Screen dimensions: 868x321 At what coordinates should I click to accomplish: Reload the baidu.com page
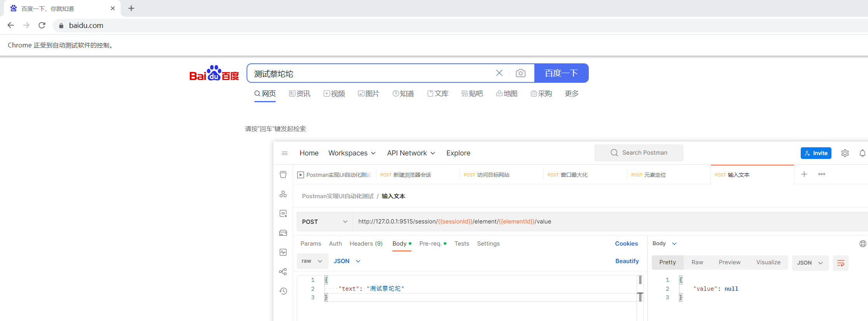pyautogui.click(x=42, y=25)
